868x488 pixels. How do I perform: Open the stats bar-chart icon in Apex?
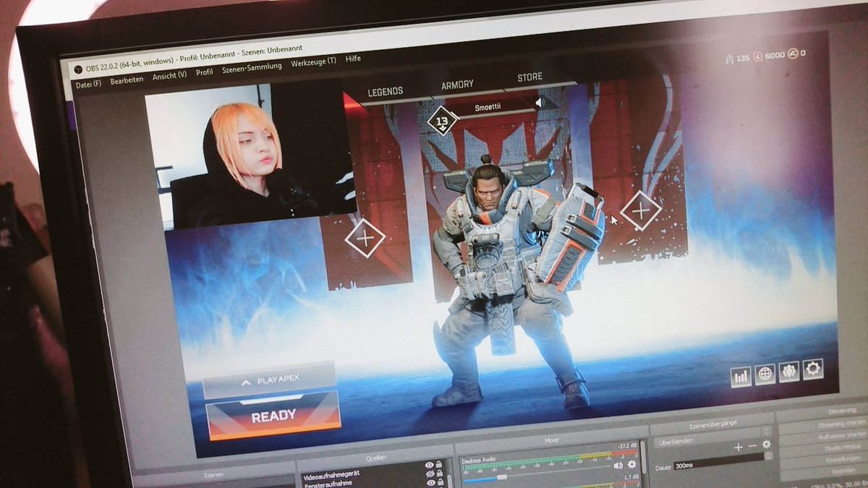741,377
